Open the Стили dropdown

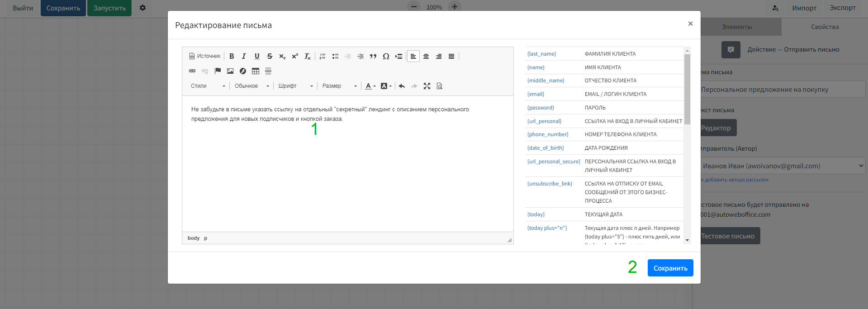(208, 86)
